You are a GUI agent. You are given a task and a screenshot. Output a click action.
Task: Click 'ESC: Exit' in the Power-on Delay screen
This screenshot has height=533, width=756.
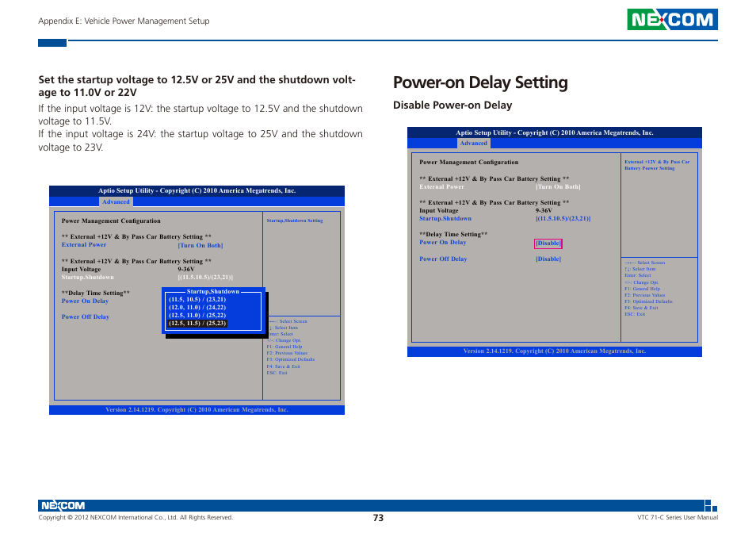[635, 314]
